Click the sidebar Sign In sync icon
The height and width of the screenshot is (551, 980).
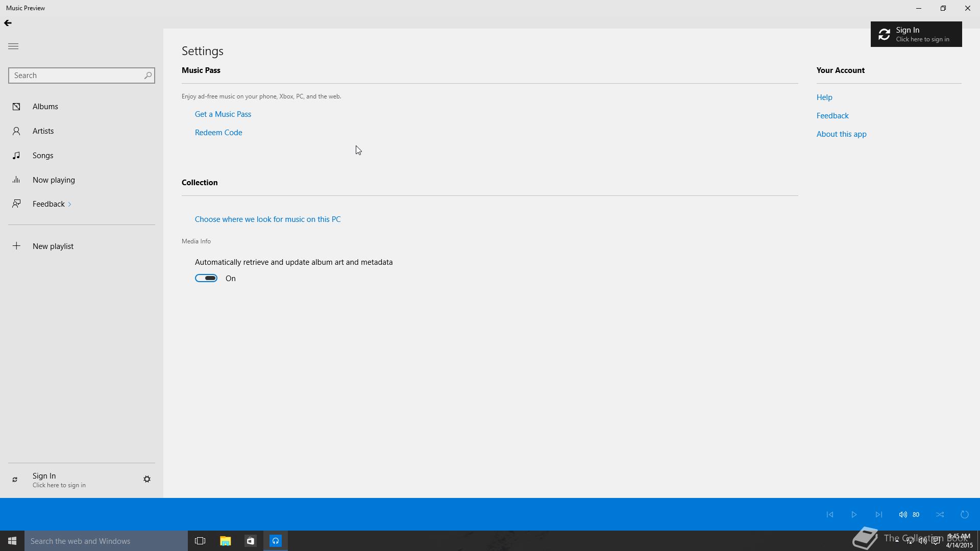pos(15,480)
